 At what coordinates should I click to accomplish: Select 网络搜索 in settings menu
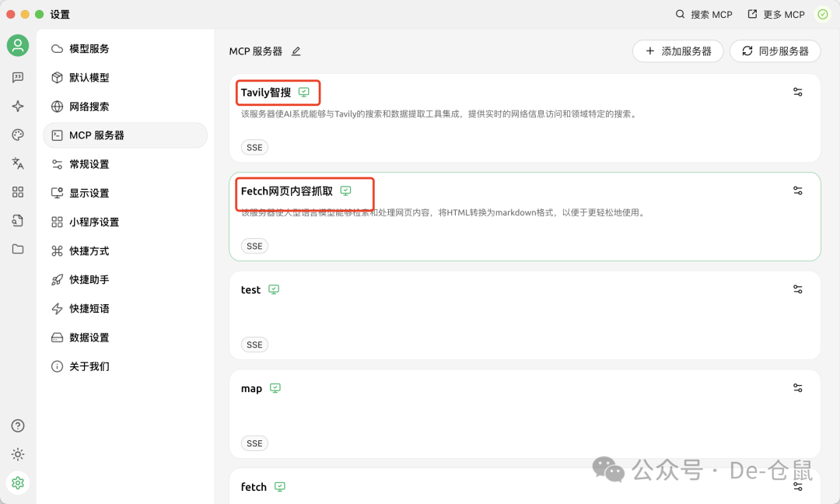click(89, 107)
